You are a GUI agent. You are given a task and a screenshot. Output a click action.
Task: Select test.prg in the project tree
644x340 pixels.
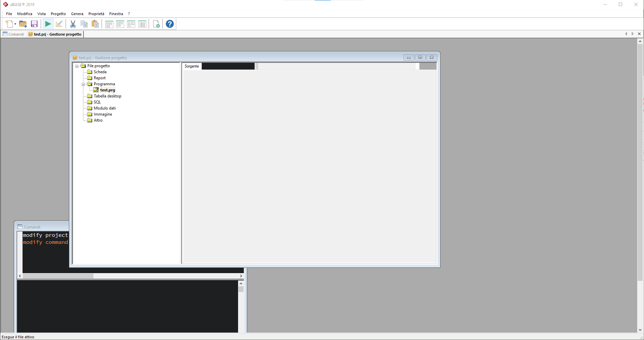[107, 90]
